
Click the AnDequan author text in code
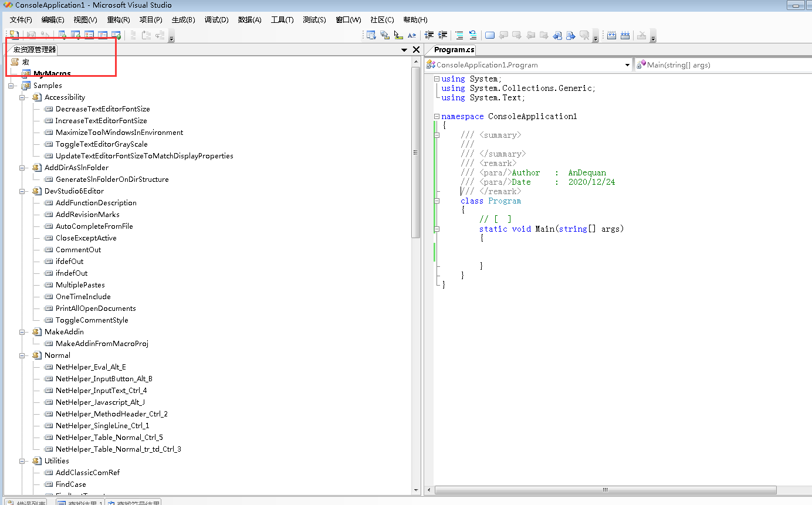coord(587,172)
